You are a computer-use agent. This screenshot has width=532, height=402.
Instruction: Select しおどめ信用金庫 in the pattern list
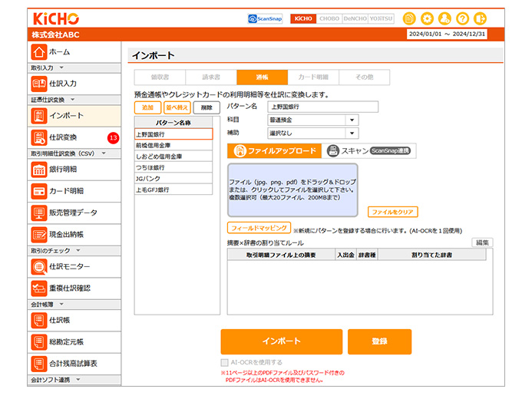click(x=173, y=156)
